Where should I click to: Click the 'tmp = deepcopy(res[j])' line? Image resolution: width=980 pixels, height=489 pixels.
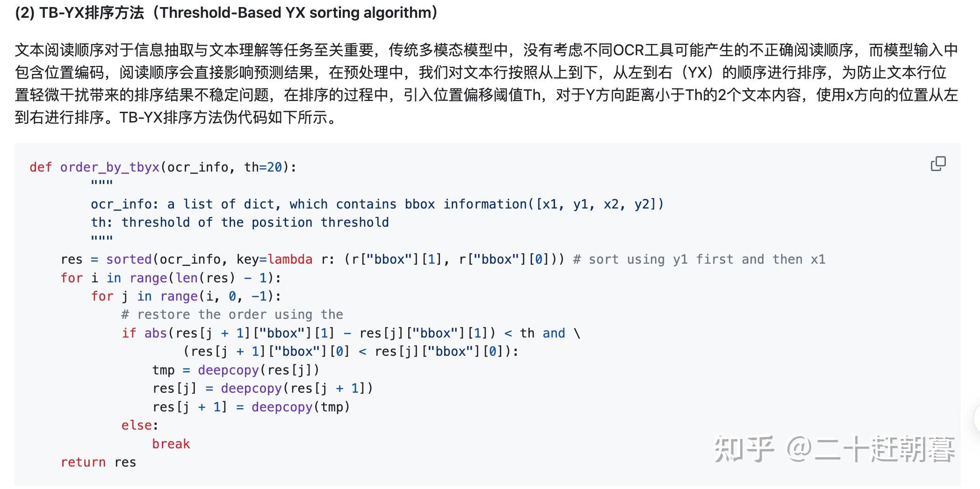click(236, 370)
